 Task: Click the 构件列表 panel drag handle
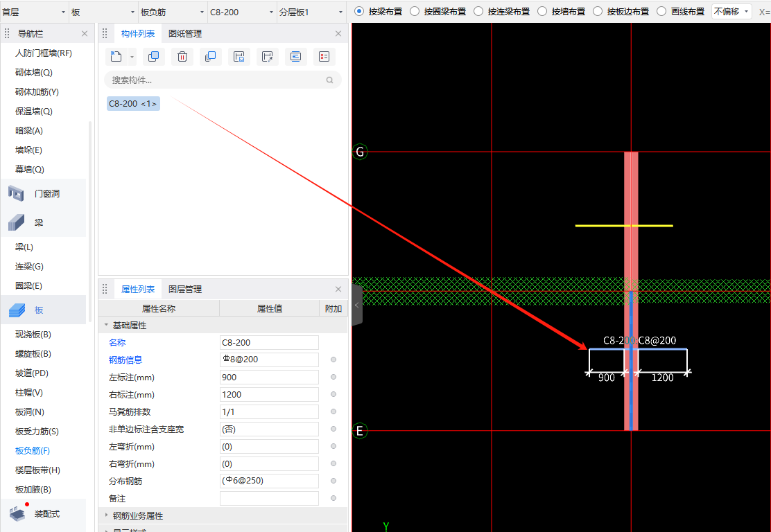tap(105, 33)
